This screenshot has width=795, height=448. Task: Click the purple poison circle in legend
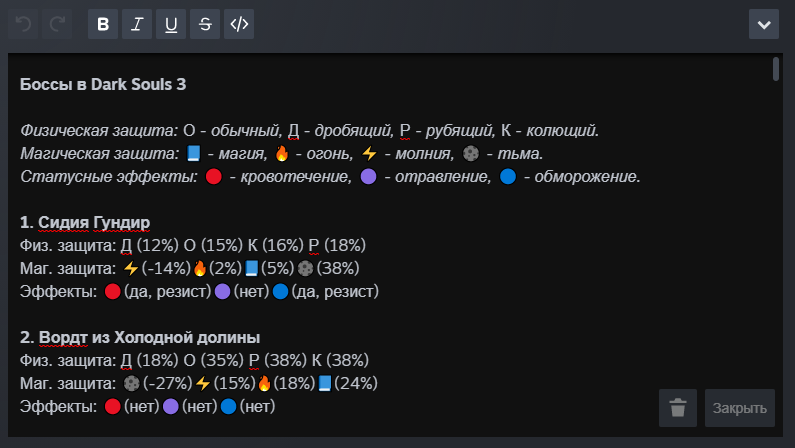368,177
